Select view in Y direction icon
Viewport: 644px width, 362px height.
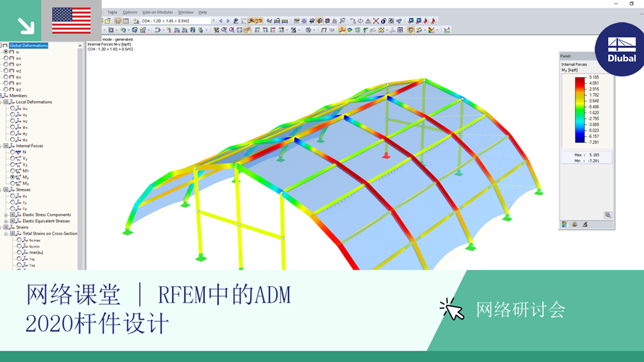pyautogui.click(x=265, y=30)
